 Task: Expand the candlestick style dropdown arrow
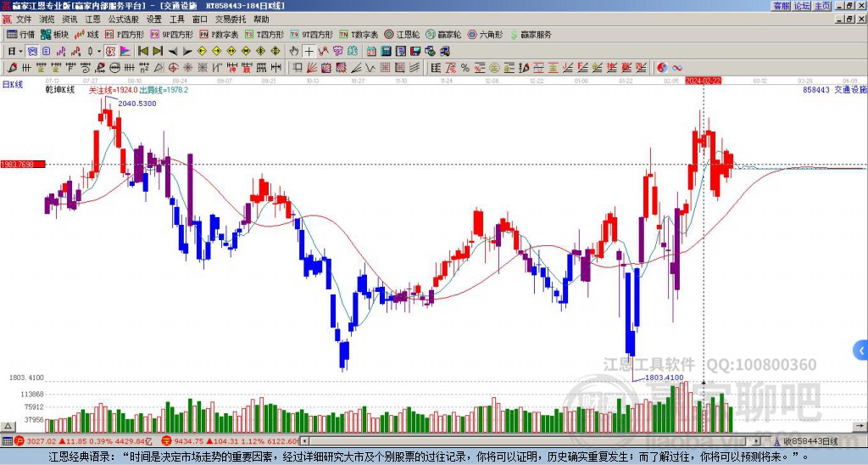(x=99, y=52)
